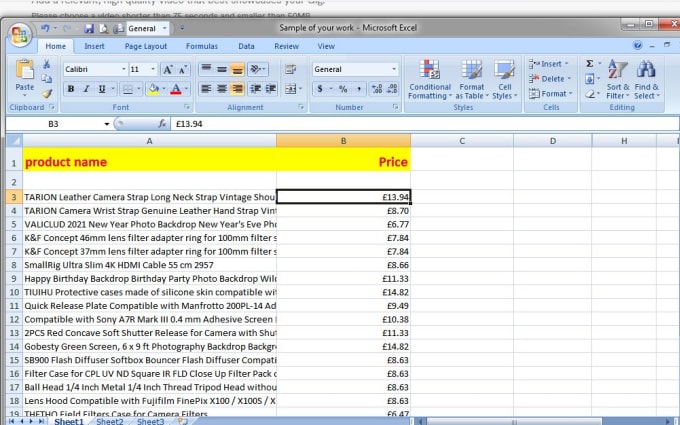Apply comma style format
Screen dimensions: 680x425
pyautogui.click(x=359, y=89)
